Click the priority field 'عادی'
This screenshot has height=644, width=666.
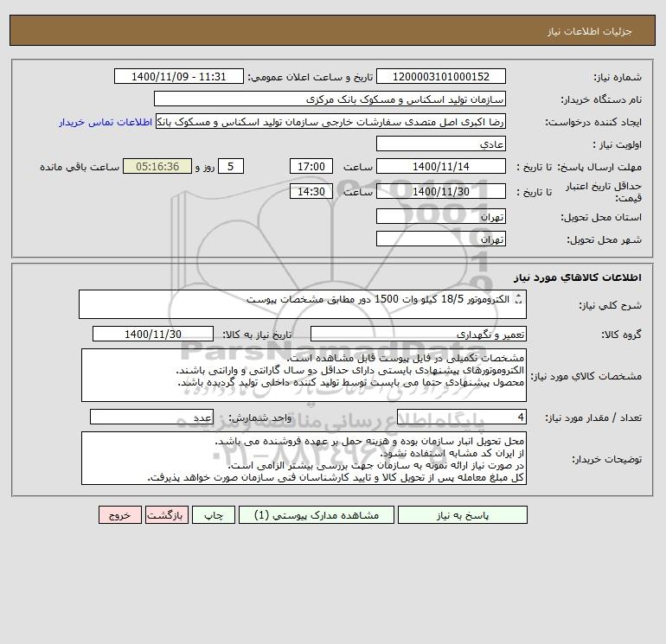[441, 143]
